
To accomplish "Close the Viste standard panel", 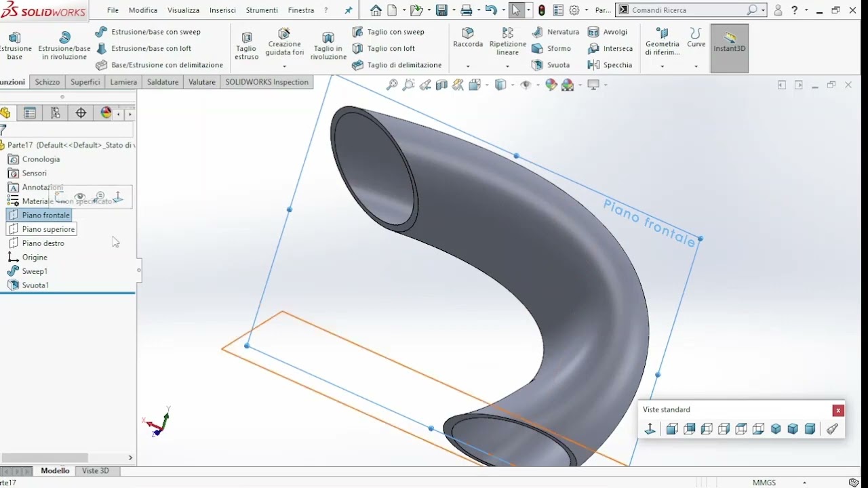I will pyautogui.click(x=838, y=410).
